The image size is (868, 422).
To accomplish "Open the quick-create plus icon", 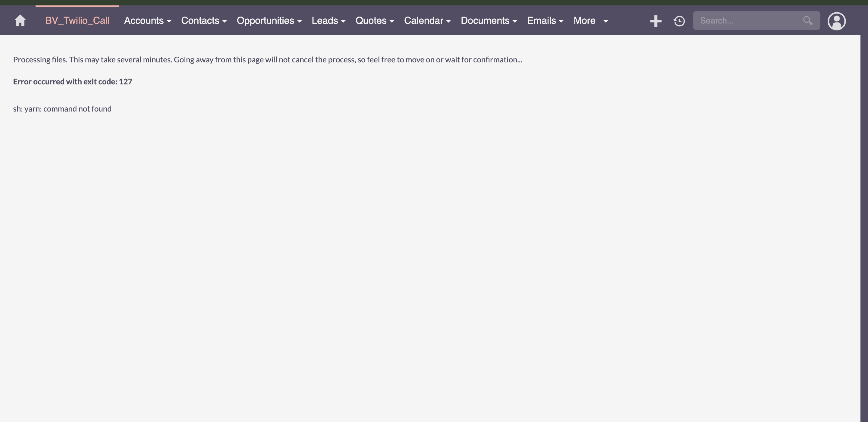I will (656, 20).
